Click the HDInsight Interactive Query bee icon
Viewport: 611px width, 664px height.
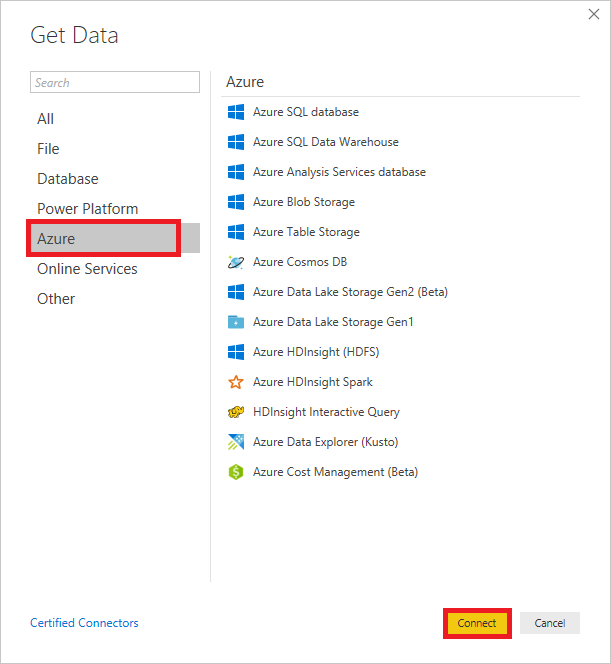click(236, 412)
